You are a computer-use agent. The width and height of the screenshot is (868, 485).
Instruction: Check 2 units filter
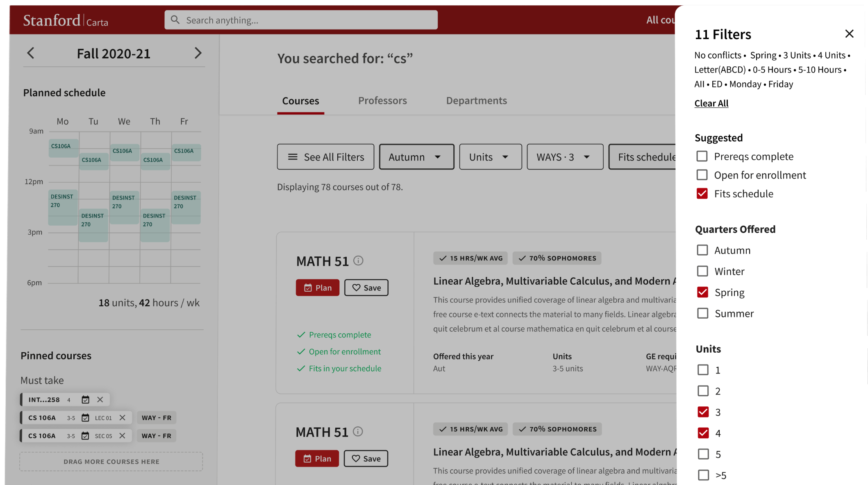coord(703,391)
